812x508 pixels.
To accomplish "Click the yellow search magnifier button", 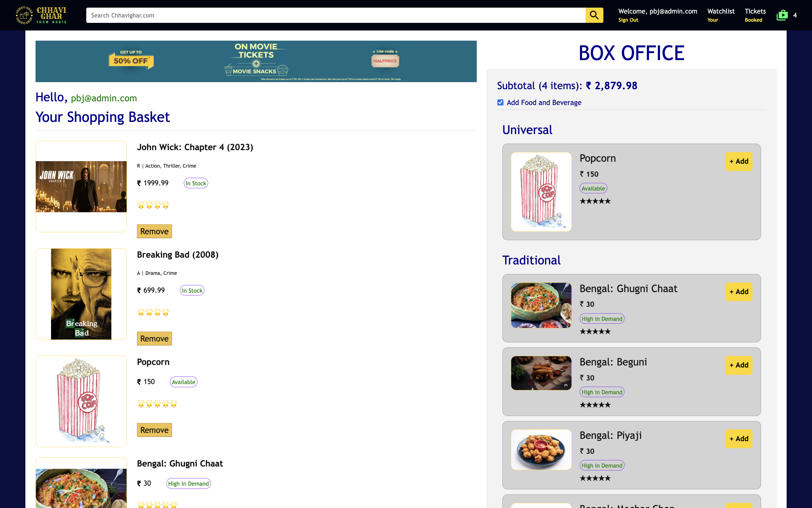I will click(x=594, y=15).
